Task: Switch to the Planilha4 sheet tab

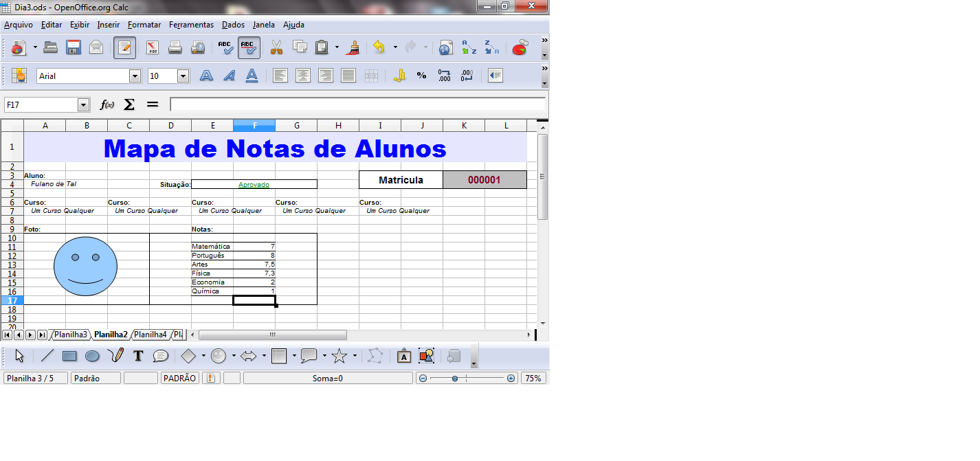Action: 150,335
